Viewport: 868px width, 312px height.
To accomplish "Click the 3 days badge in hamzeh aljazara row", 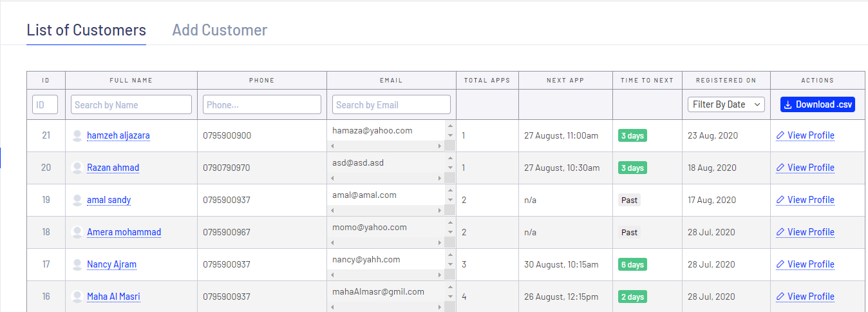I will (632, 136).
